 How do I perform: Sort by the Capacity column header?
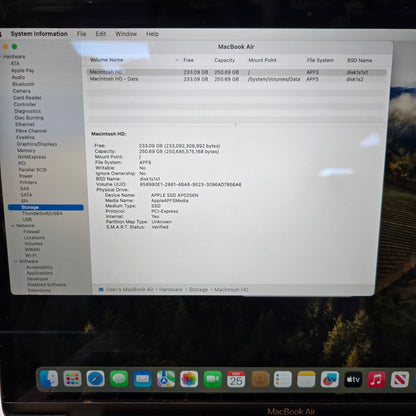[225, 60]
